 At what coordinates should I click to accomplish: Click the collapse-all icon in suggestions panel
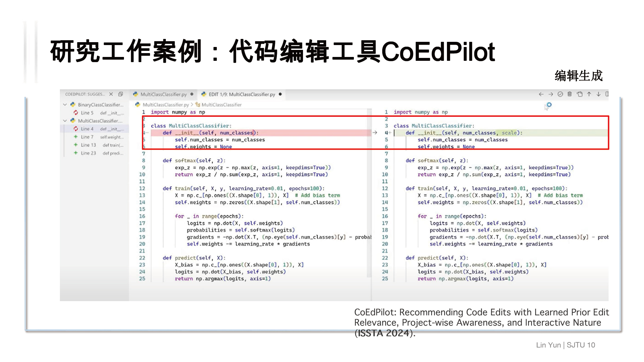click(x=120, y=94)
